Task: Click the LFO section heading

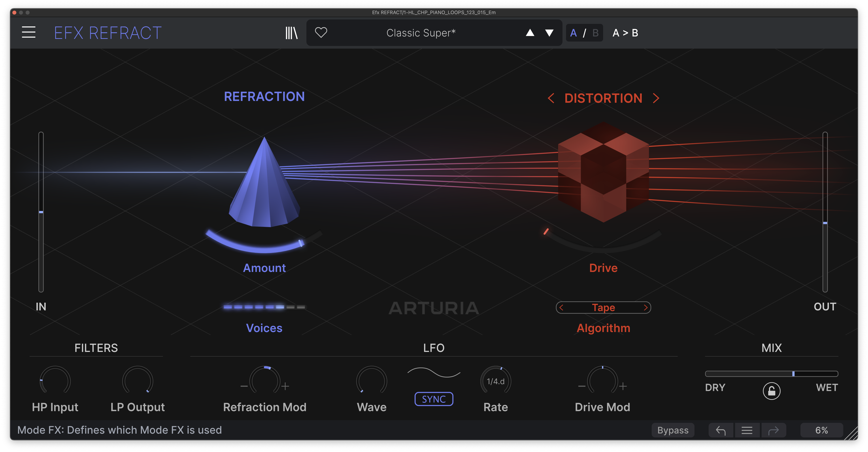Action: coord(434,348)
